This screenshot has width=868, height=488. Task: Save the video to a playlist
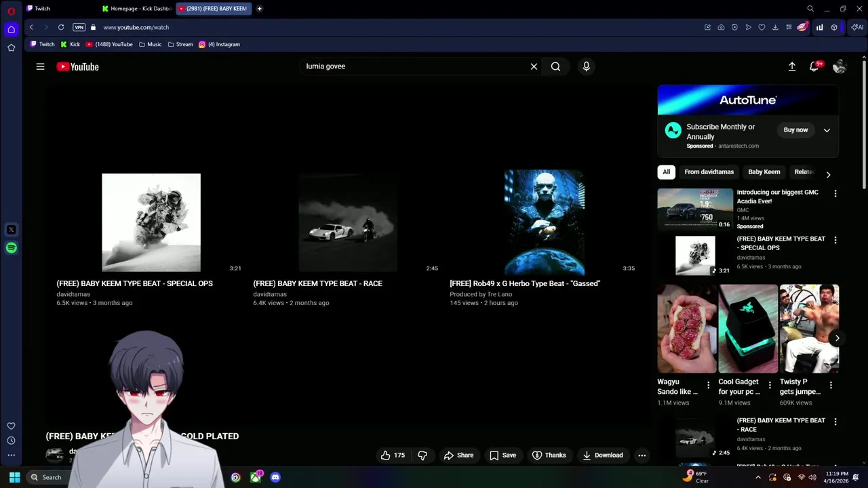503,455
